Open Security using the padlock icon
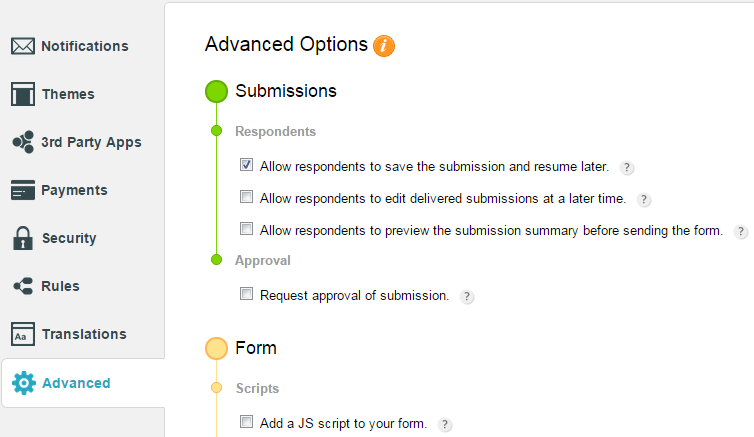This screenshot has height=437, width=754. [x=23, y=238]
